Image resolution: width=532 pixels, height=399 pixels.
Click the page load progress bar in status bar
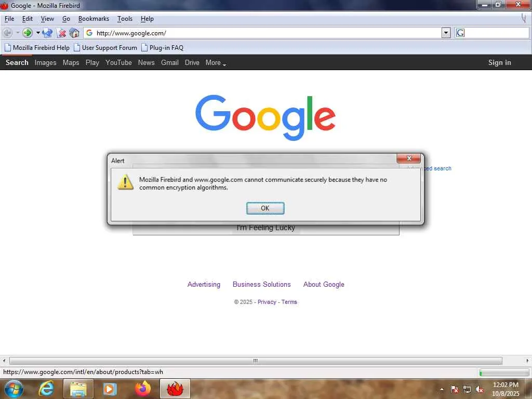click(504, 373)
